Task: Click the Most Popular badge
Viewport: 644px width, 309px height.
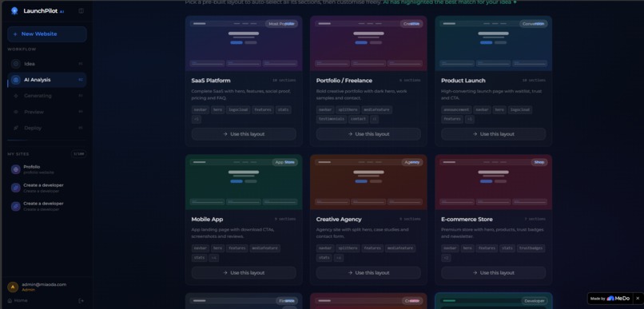Action: (281, 24)
